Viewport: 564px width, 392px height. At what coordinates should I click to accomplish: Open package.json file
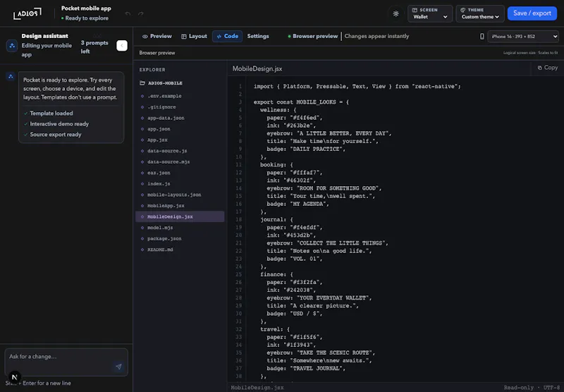coord(180,239)
